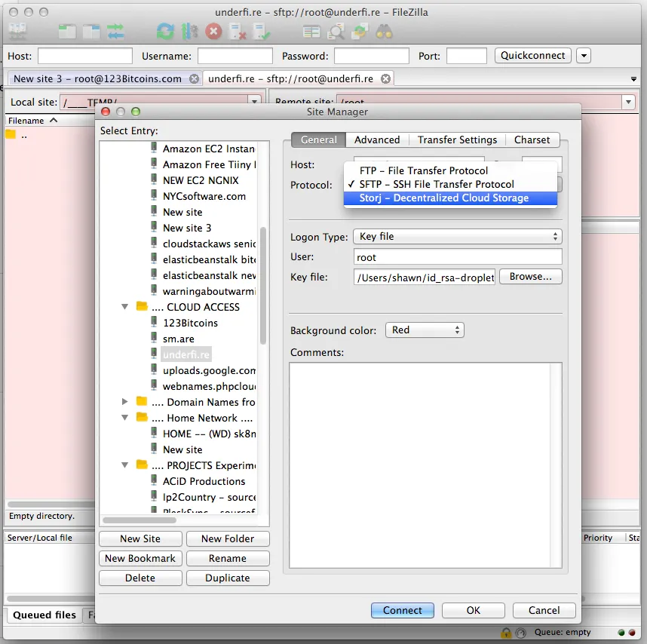Click the Quickconnect button

click(x=532, y=55)
